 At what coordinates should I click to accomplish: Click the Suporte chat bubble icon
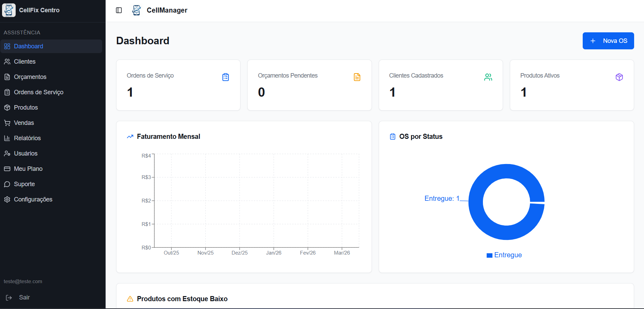tap(7, 184)
